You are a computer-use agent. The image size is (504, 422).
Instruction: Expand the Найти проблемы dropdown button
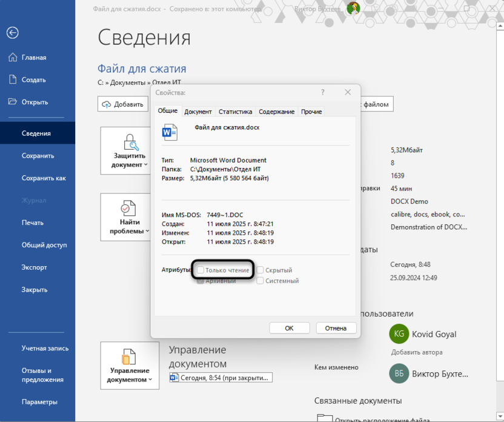click(x=125, y=217)
